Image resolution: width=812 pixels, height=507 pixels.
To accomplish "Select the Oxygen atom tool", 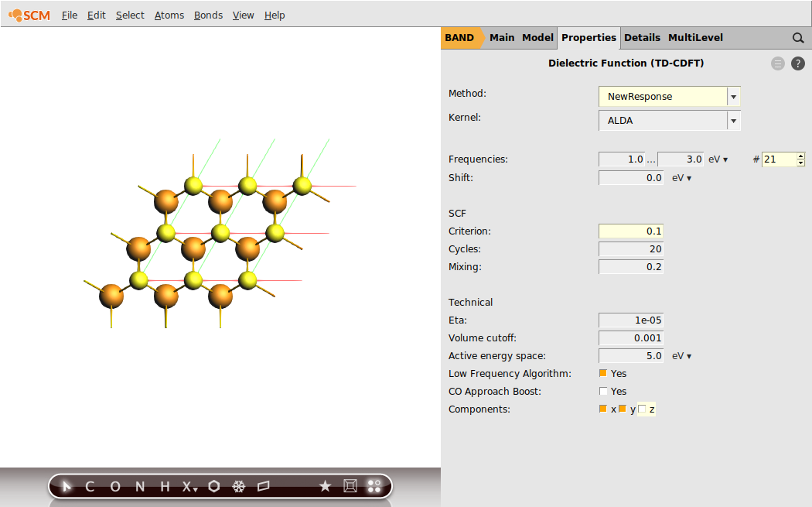I will [114, 486].
